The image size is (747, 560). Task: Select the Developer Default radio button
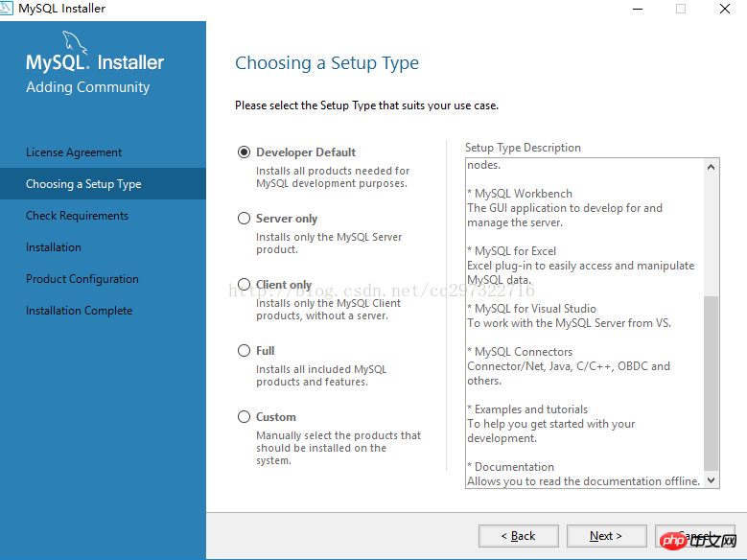[244, 152]
